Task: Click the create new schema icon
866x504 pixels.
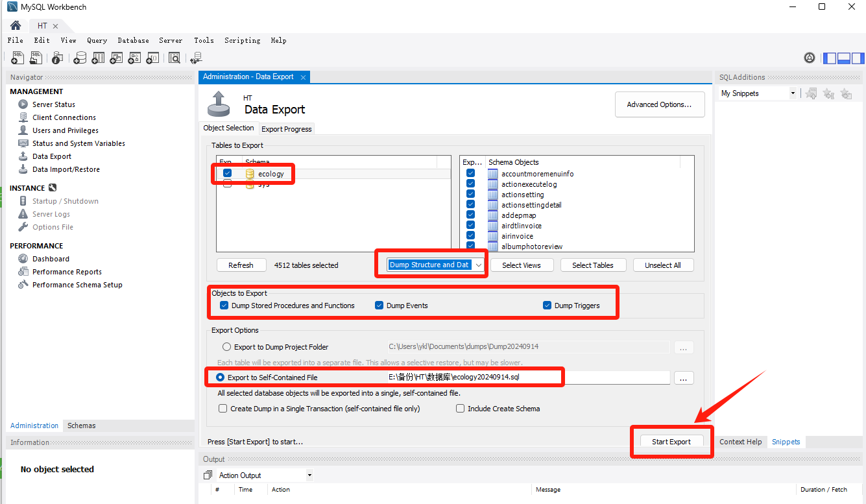Action: pos(80,58)
